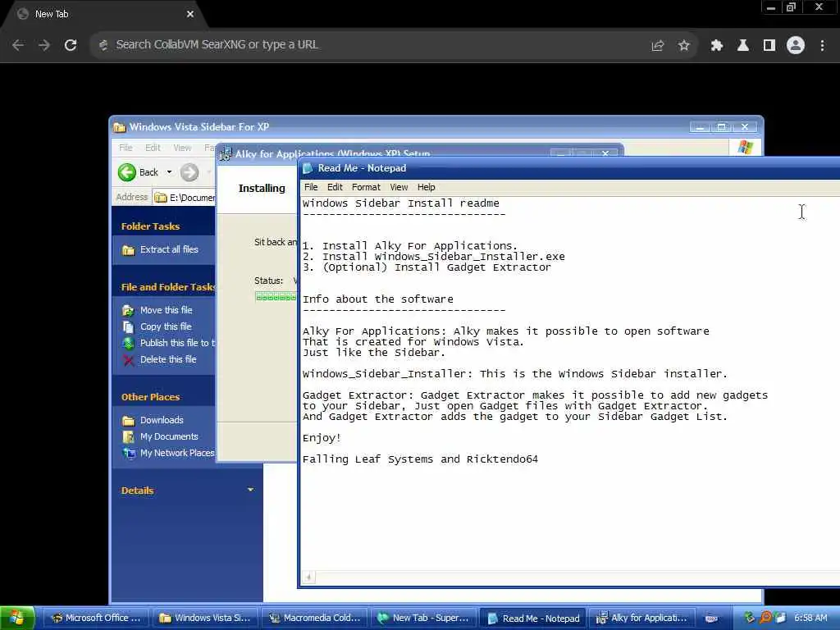Click Copy this file link

[x=166, y=326]
